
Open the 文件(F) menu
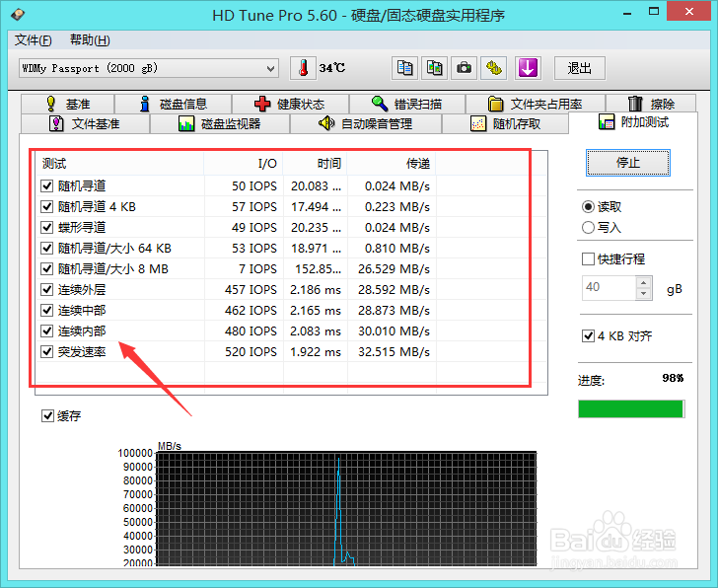pos(33,40)
